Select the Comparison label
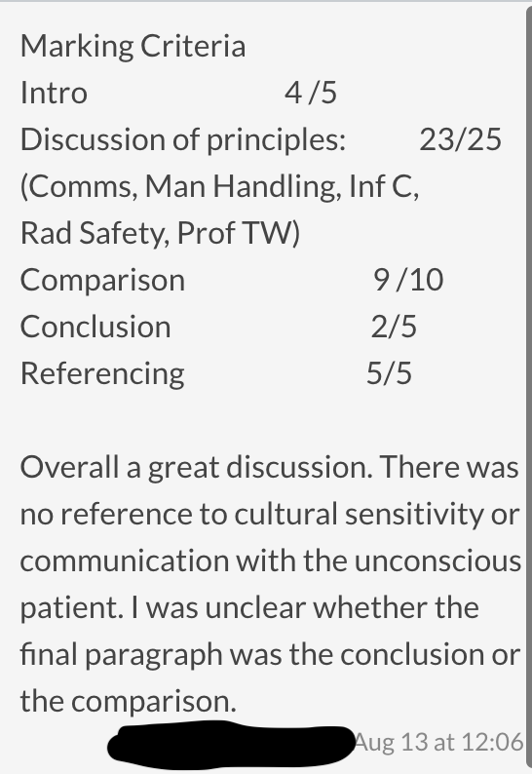 pyautogui.click(x=102, y=281)
